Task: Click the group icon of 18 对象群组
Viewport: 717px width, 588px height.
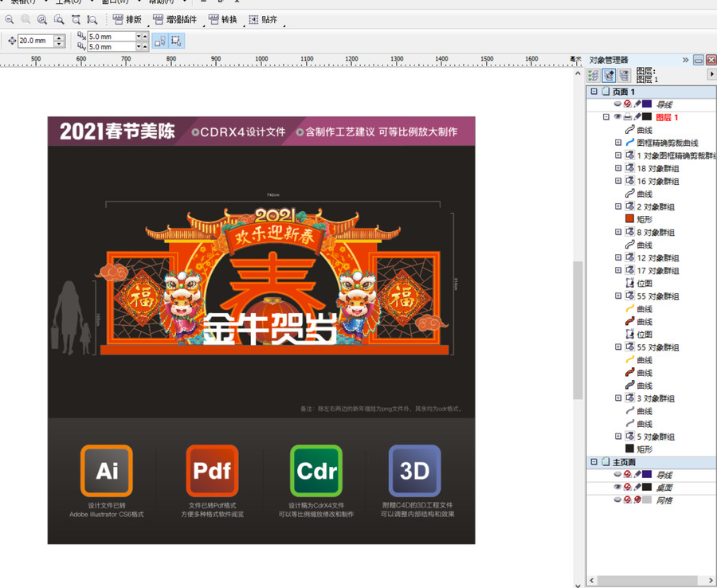Action: click(629, 168)
